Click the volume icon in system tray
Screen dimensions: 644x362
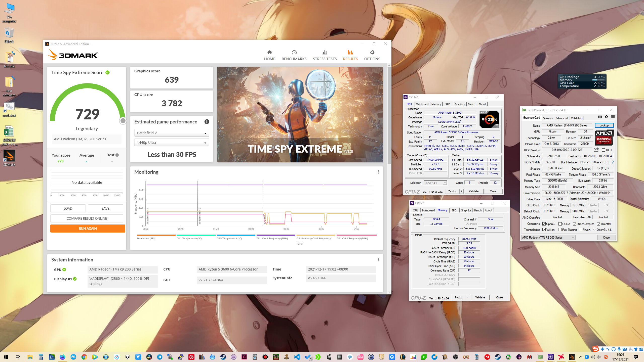click(593, 357)
